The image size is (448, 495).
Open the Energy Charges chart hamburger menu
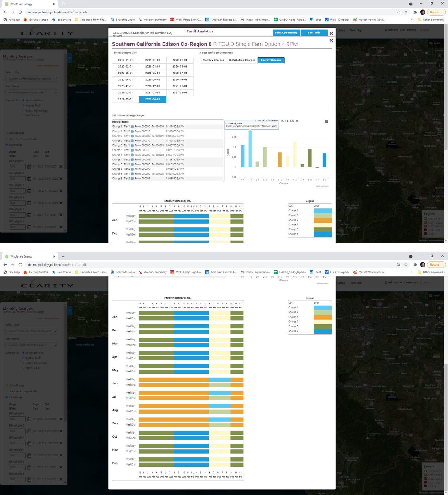[x=326, y=121]
